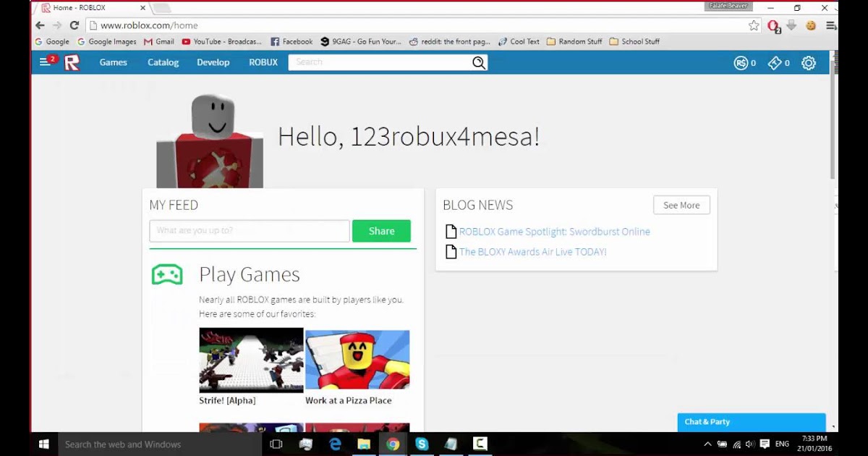The width and height of the screenshot is (868, 456).
Task: Open the settings gear icon
Action: (x=809, y=63)
